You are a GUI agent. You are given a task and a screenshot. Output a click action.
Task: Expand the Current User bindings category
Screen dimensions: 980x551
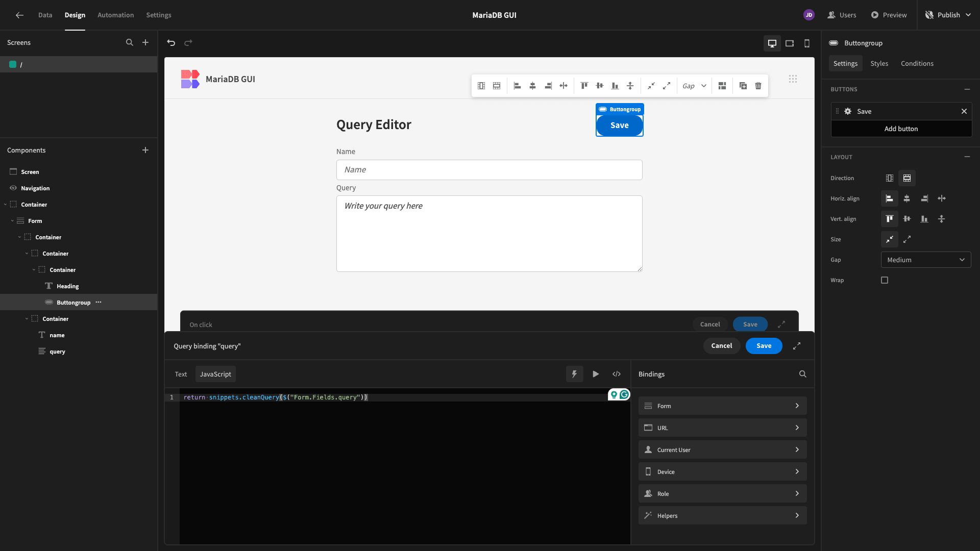pyautogui.click(x=722, y=450)
